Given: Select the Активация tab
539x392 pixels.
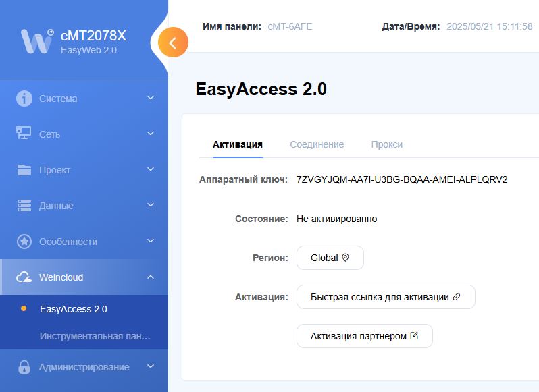Looking at the screenshot, I should coord(237,144).
